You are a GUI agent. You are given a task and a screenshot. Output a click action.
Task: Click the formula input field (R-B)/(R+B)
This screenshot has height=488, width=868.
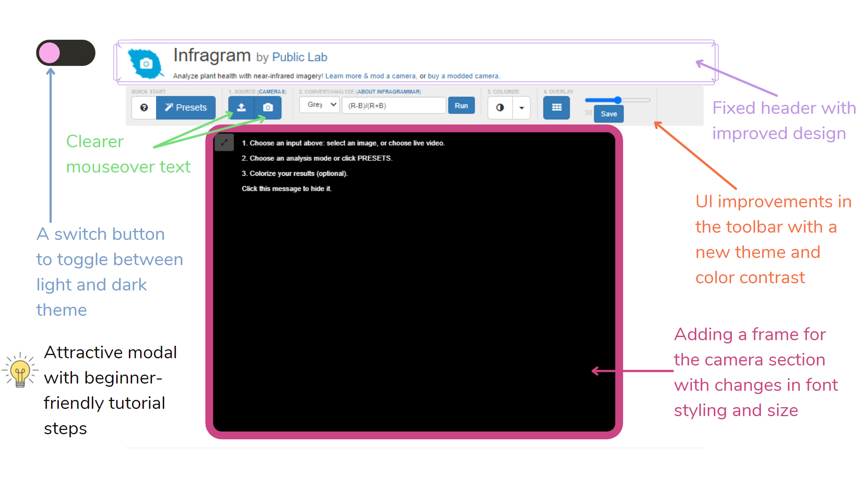click(x=393, y=105)
